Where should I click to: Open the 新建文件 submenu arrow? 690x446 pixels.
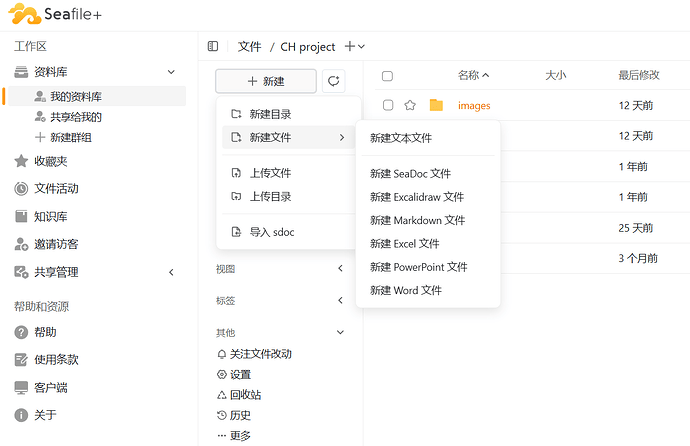[342, 137]
